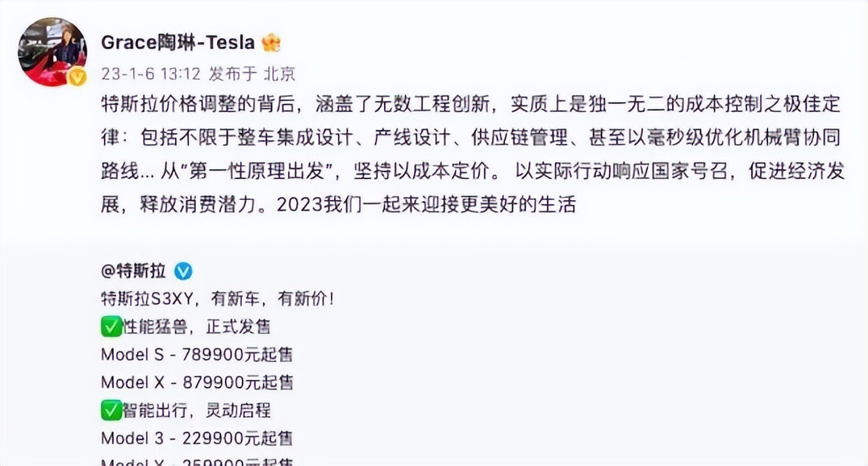Viewport: 868px width, 466px height.
Task: Click the yellow verified badge on avatar
Action: (x=78, y=77)
